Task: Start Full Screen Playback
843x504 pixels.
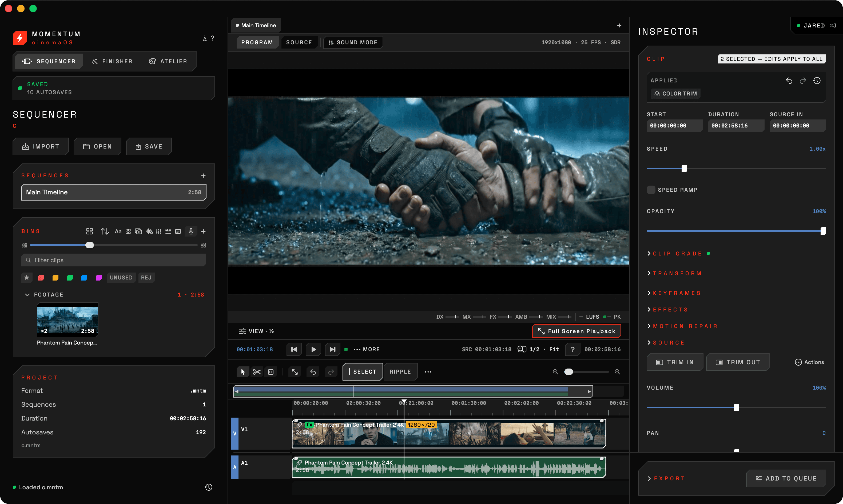Action: point(576,331)
